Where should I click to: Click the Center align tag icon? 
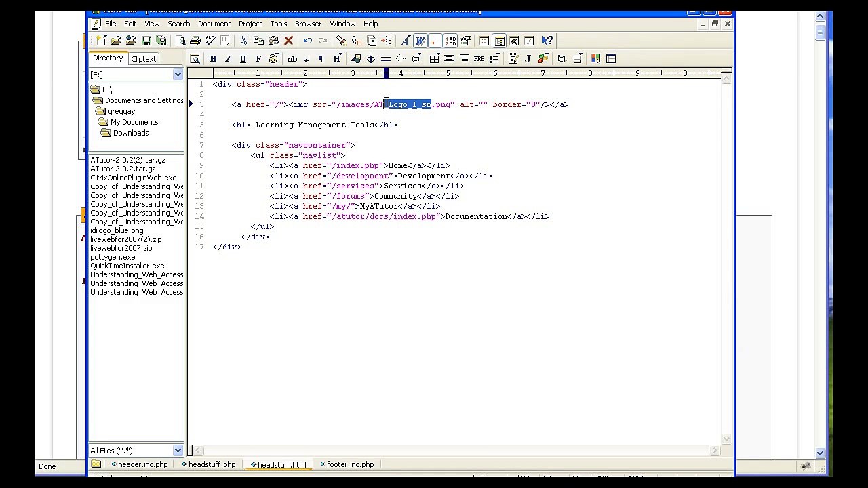pyautogui.click(x=449, y=59)
